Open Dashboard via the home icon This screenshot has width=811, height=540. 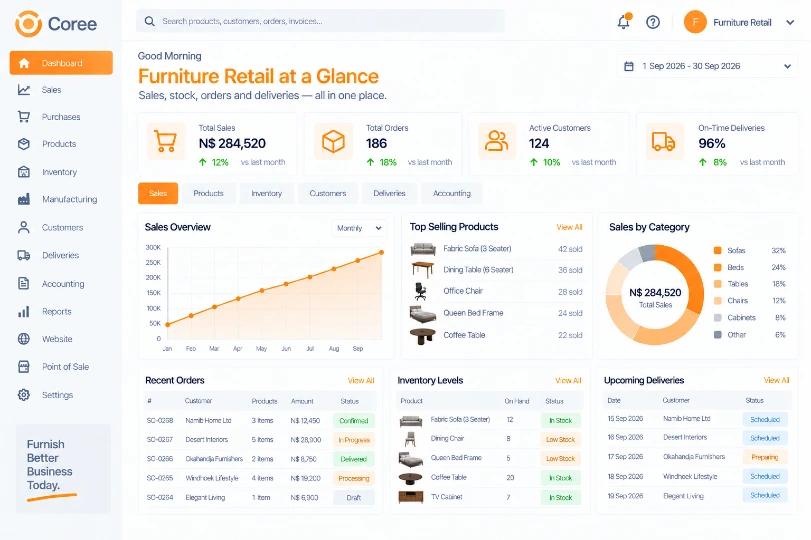[24, 63]
